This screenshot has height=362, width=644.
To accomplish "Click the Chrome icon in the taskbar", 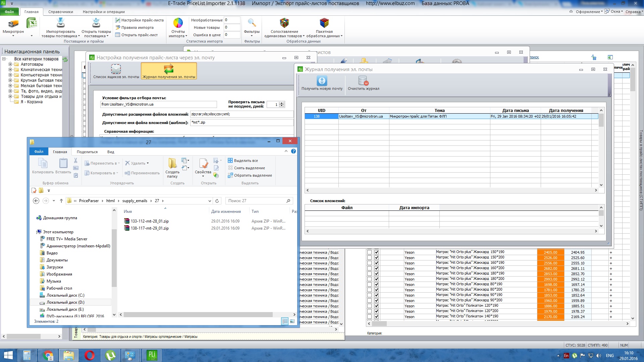I will click(x=48, y=355).
